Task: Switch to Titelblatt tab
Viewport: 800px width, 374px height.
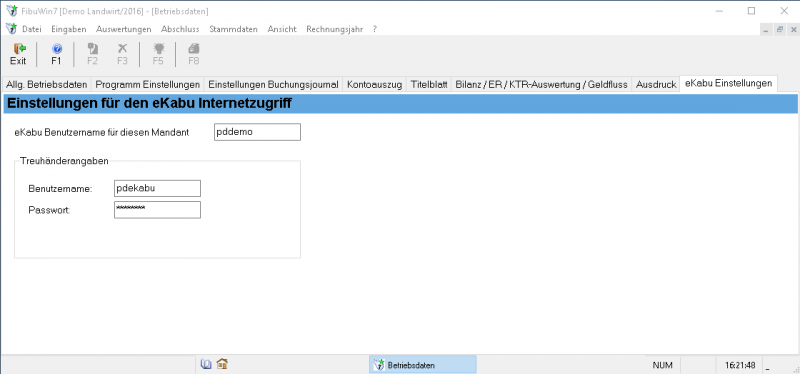Action: (429, 85)
